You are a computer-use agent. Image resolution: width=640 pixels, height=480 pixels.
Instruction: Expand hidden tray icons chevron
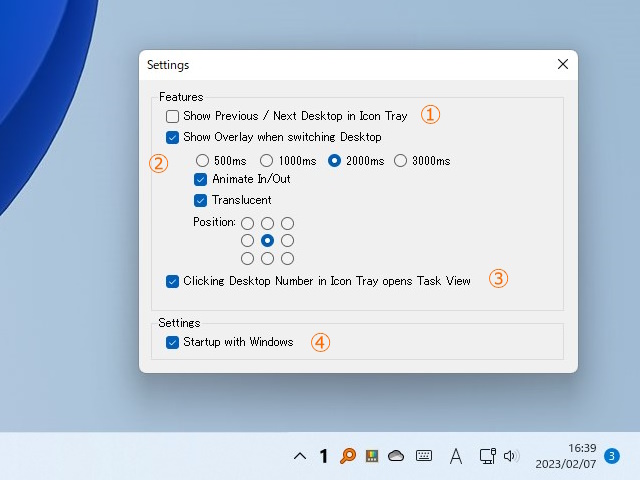300,456
